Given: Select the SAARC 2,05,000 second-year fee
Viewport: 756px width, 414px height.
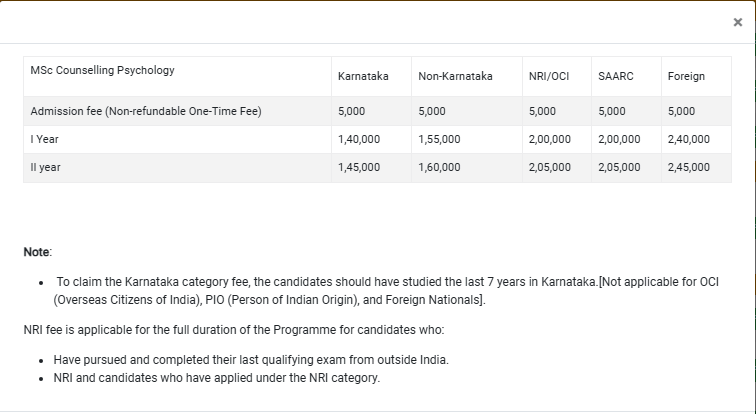Looking at the screenshot, I should (x=618, y=167).
